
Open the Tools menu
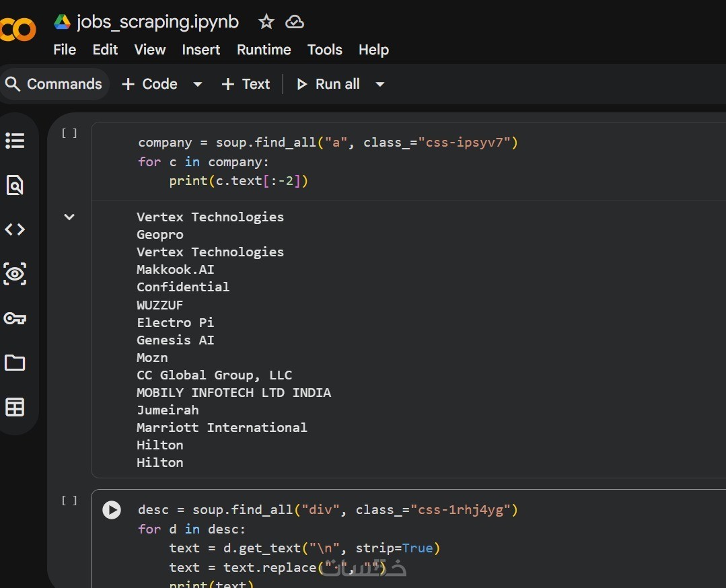pos(324,50)
